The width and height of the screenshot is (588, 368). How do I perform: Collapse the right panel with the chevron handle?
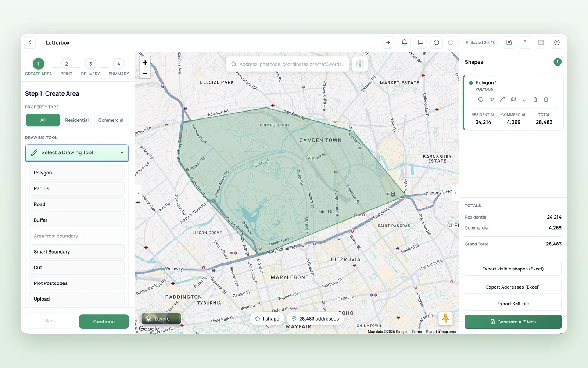(456, 192)
